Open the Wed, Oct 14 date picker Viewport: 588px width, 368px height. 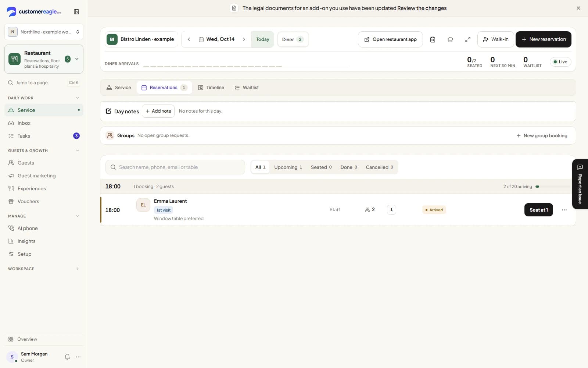point(216,39)
